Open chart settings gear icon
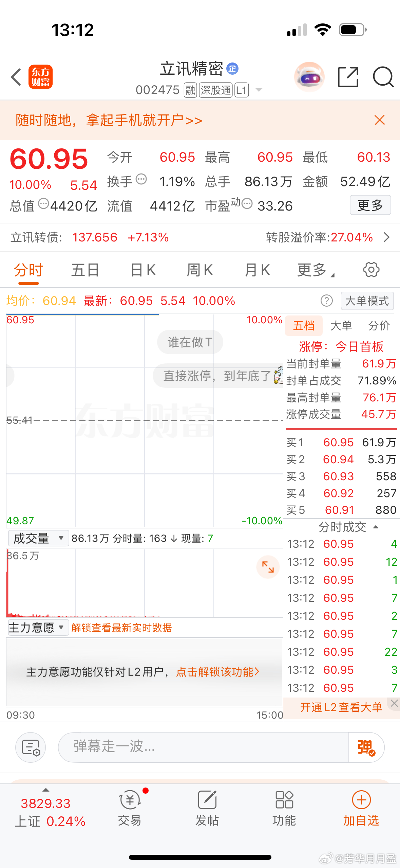The height and width of the screenshot is (868, 400). tap(371, 270)
